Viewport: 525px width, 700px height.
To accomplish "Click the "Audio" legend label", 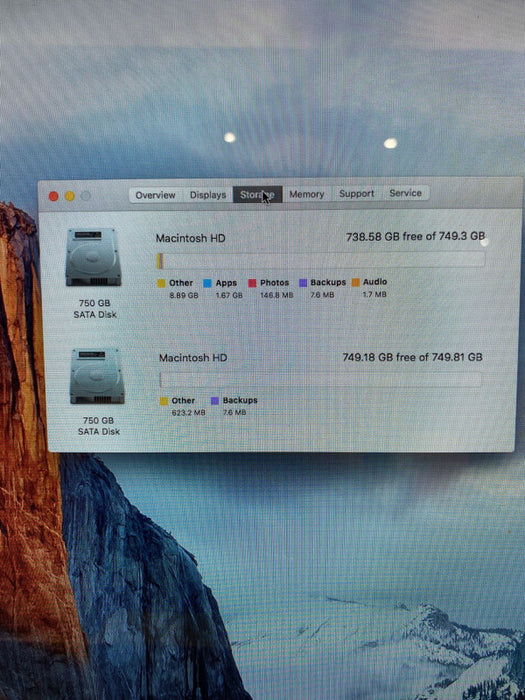I will click(x=375, y=282).
